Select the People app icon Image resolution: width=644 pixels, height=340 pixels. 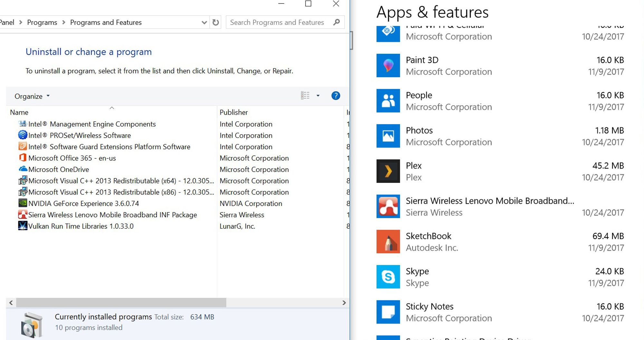388,101
